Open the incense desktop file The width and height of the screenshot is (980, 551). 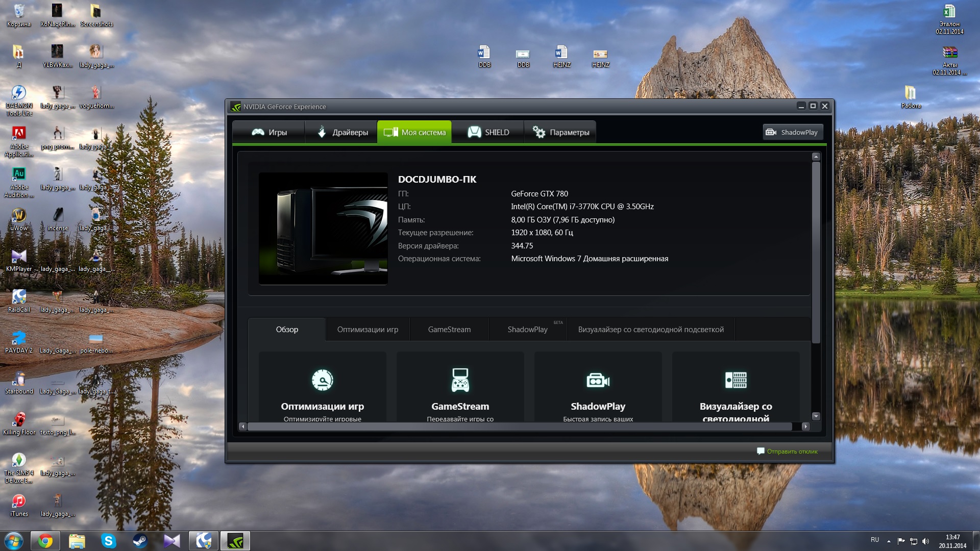tap(58, 219)
